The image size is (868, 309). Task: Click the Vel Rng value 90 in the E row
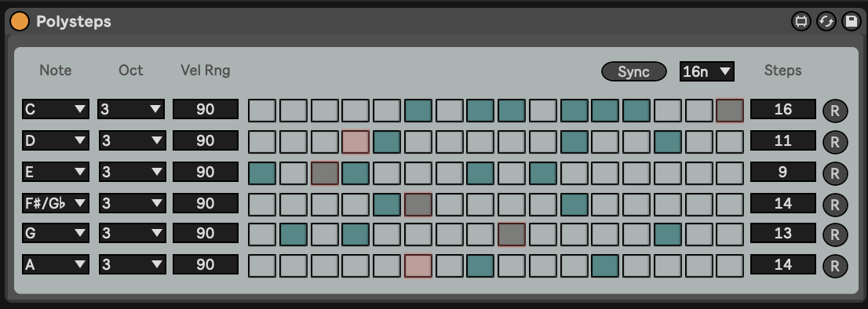click(206, 172)
